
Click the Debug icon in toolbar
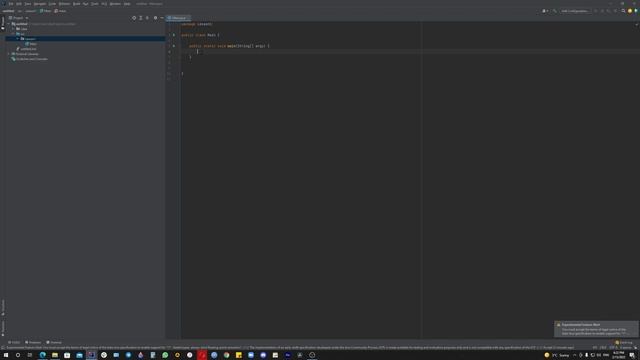point(602,11)
